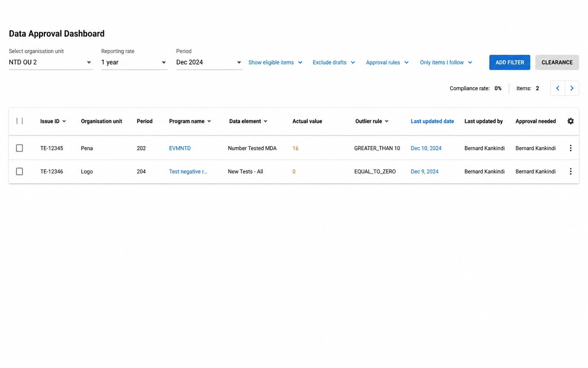The height and width of the screenshot is (368, 588).
Task: Click the GREATER_THAN 10 outlier rule cell
Action: click(x=377, y=148)
